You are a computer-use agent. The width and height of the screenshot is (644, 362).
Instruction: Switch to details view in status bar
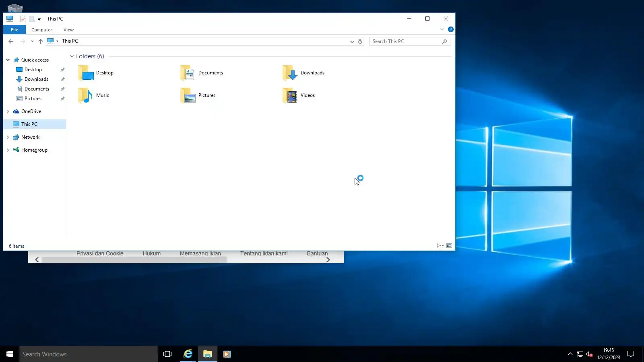tap(440, 246)
